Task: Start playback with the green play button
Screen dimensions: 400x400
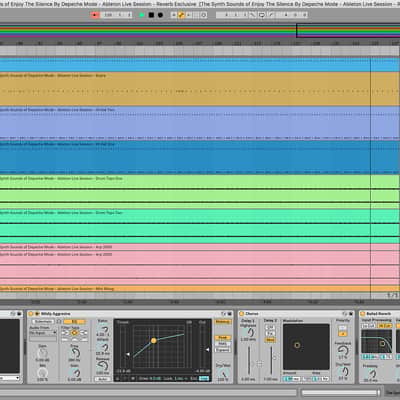Action: click(x=142, y=15)
